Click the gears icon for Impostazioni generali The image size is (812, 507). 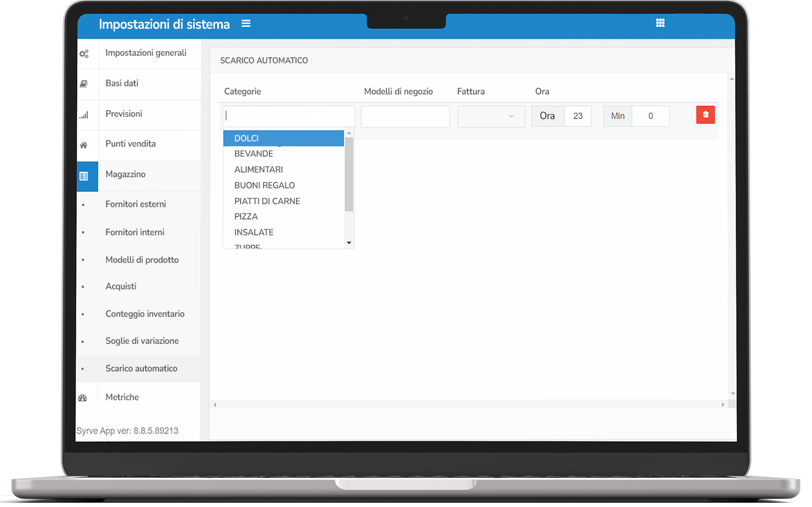coord(84,54)
